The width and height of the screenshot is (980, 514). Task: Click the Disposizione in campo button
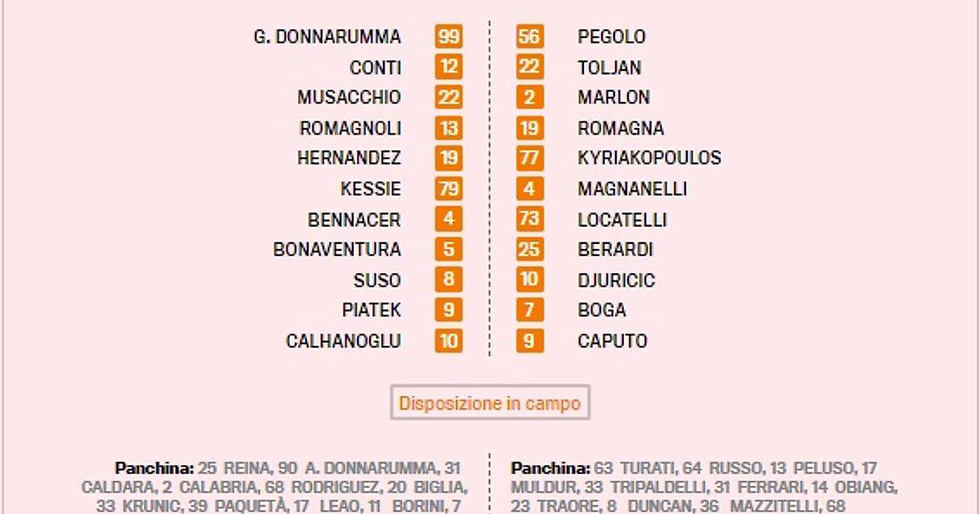click(490, 403)
